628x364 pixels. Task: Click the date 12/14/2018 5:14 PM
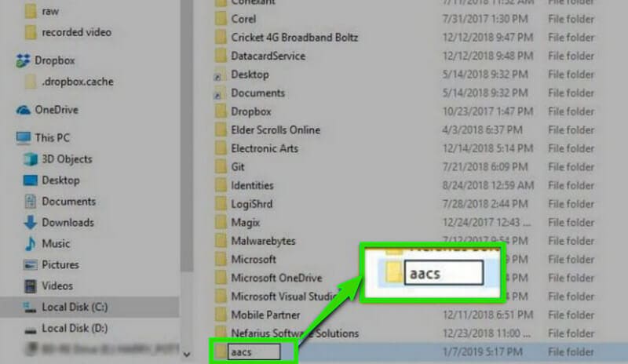(x=487, y=148)
